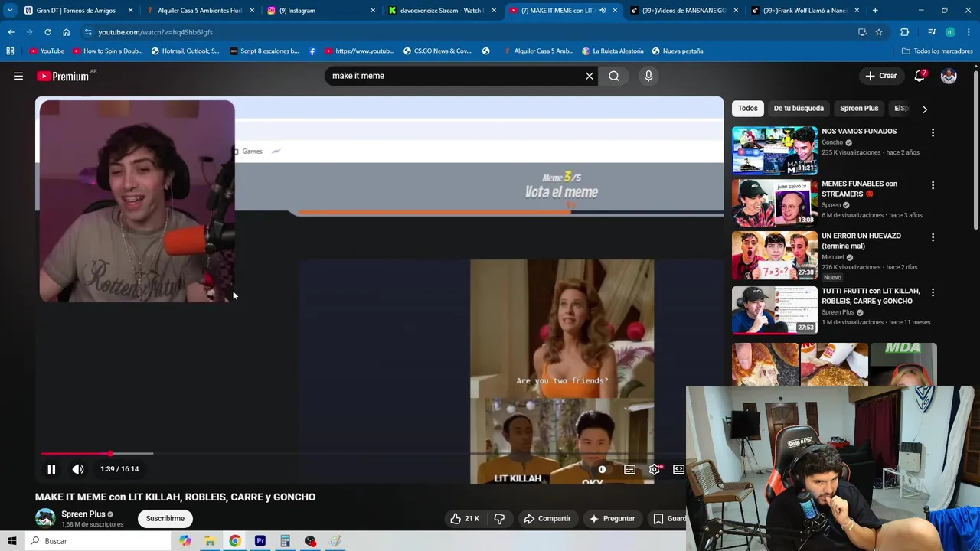Switch to Gran DT browser tab
The height and width of the screenshot is (551, 980).
(77, 11)
